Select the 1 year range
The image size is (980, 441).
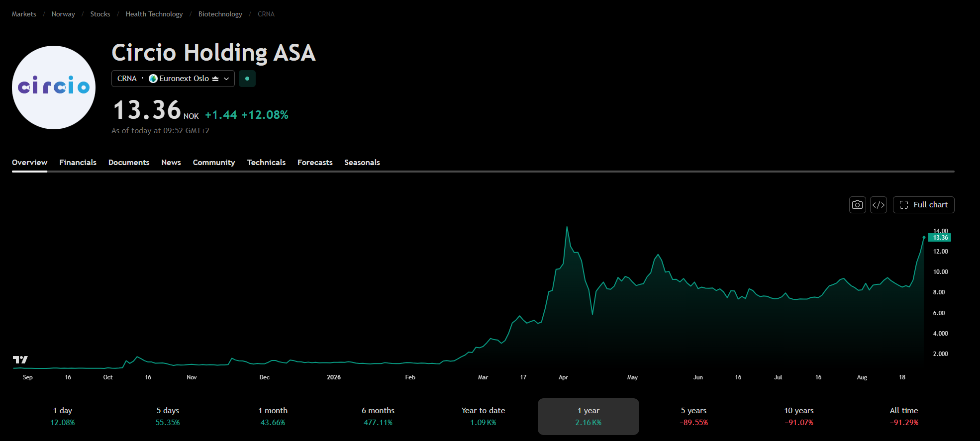588,417
